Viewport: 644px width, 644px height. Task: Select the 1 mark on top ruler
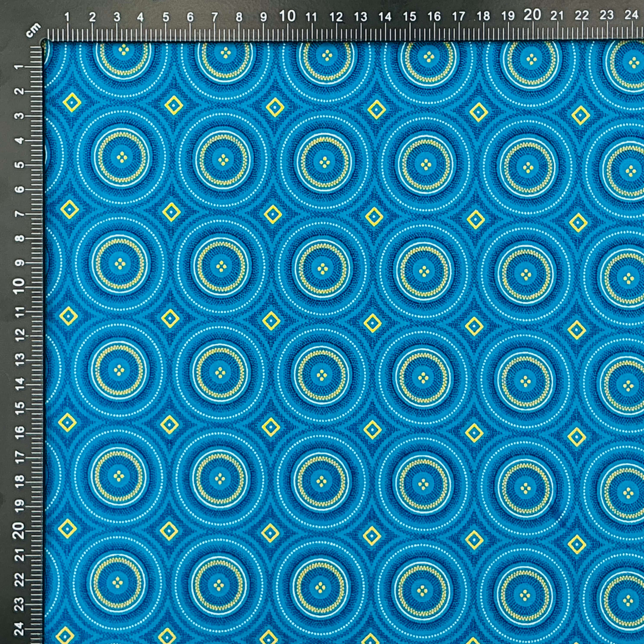click(x=67, y=17)
